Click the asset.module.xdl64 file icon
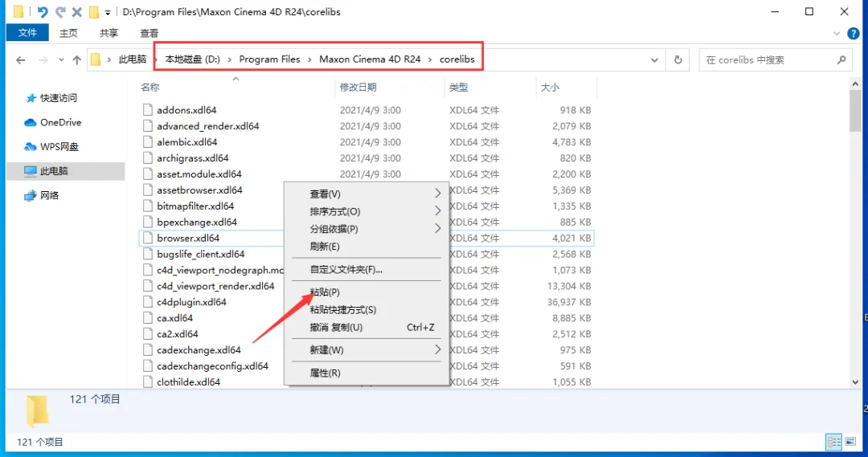 147,173
